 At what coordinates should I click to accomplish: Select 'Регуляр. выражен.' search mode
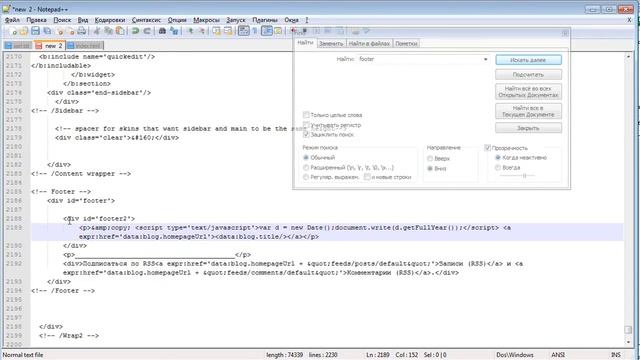click(x=306, y=177)
